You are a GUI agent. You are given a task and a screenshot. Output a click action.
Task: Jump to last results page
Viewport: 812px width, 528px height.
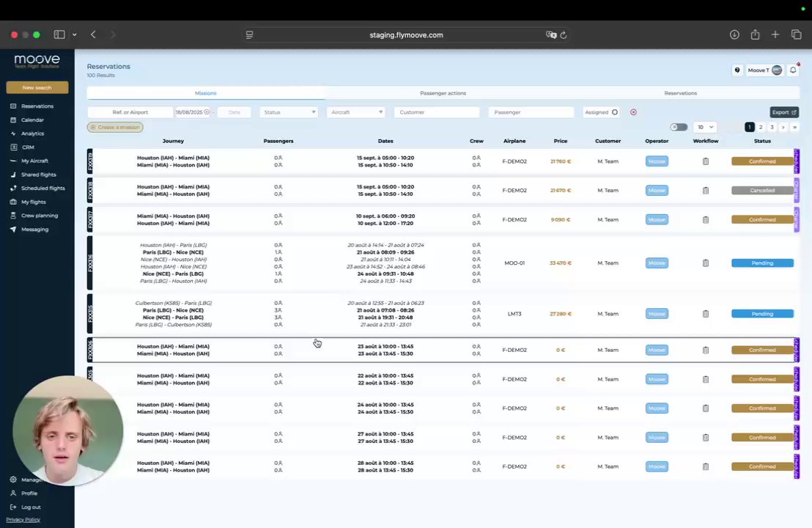click(794, 127)
